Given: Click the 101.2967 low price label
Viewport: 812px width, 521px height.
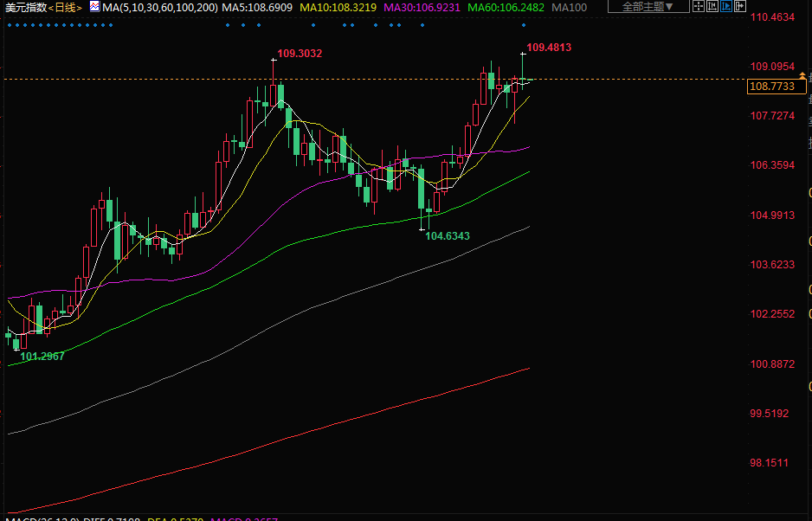Looking at the screenshot, I should pos(42,356).
